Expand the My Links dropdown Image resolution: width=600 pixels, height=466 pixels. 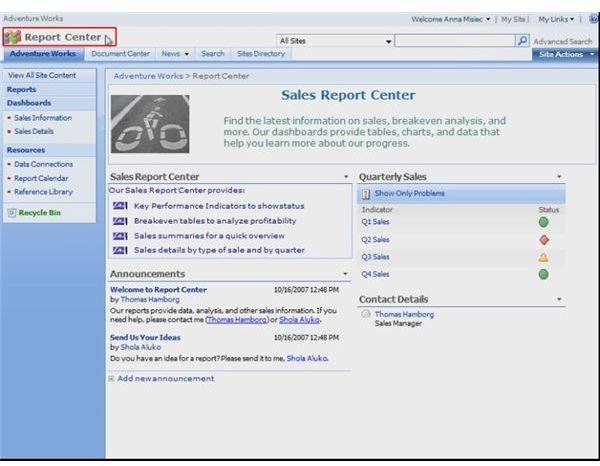[x=556, y=19]
